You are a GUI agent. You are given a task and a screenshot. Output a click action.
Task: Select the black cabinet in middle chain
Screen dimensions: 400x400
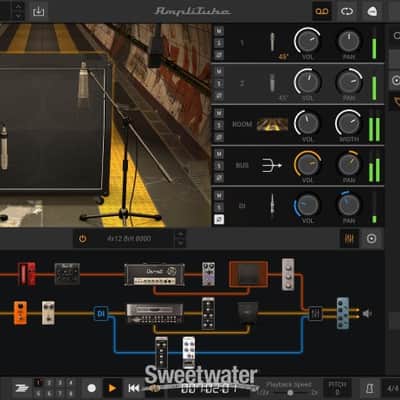point(248,313)
